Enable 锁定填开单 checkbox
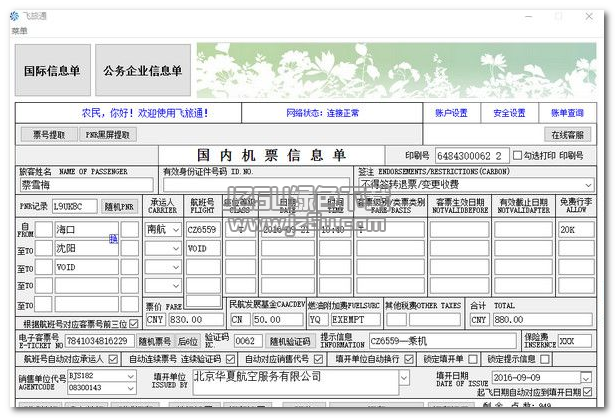The height and width of the screenshot is (418, 615). click(x=473, y=359)
